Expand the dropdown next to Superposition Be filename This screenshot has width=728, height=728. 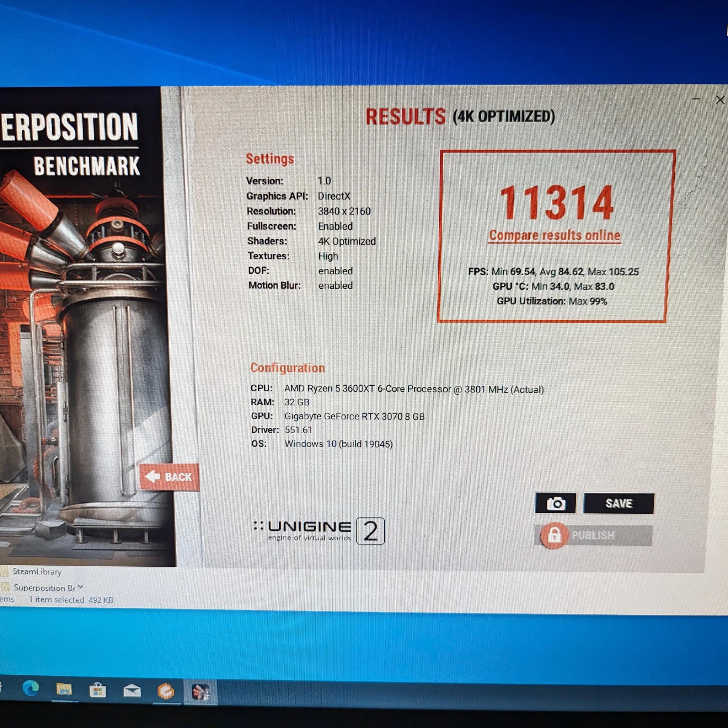click(80, 587)
